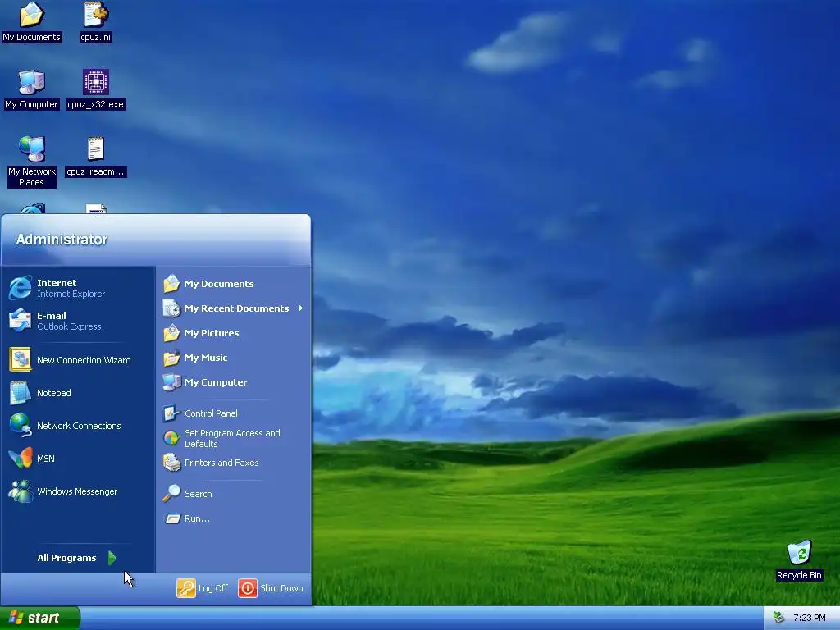The height and width of the screenshot is (630, 840).
Task: Open the My Music folder icon
Action: [171, 358]
